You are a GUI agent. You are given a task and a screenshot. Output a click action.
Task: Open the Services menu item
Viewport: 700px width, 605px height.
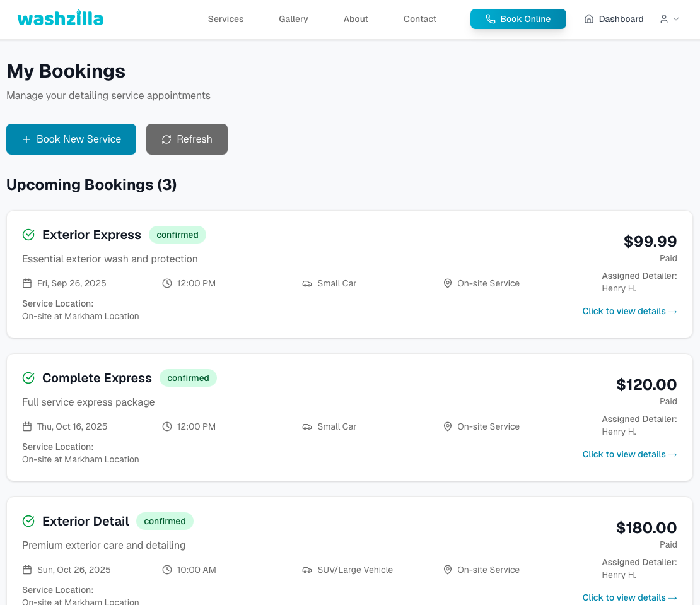click(x=226, y=19)
